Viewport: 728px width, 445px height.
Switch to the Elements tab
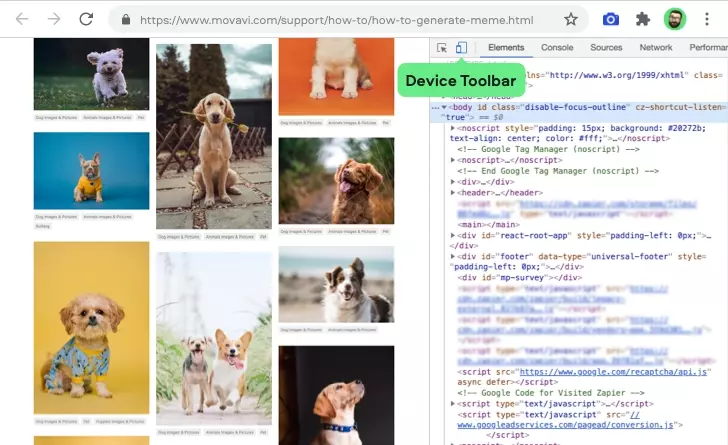click(506, 47)
